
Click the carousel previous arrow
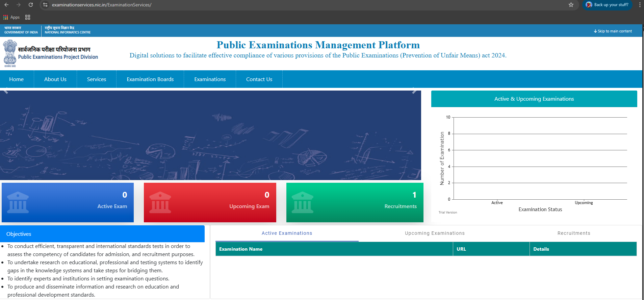(6, 91)
